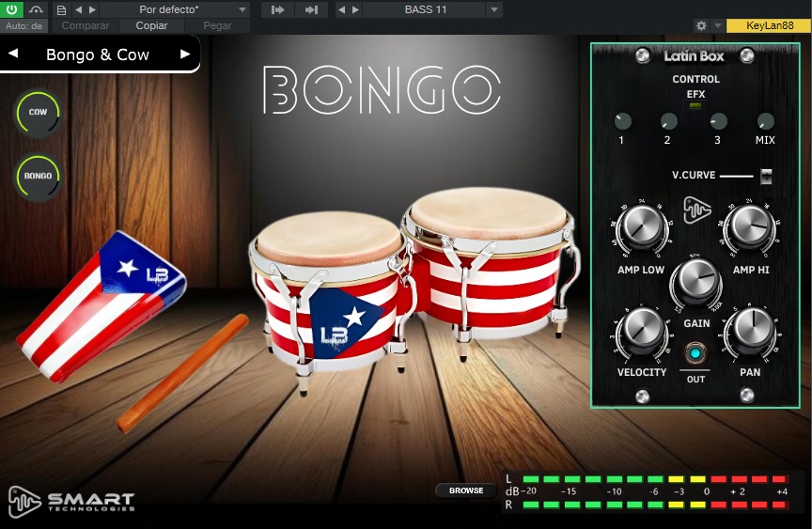Click the Smart Technologies logo
The width and height of the screenshot is (812, 529).
click(x=71, y=501)
